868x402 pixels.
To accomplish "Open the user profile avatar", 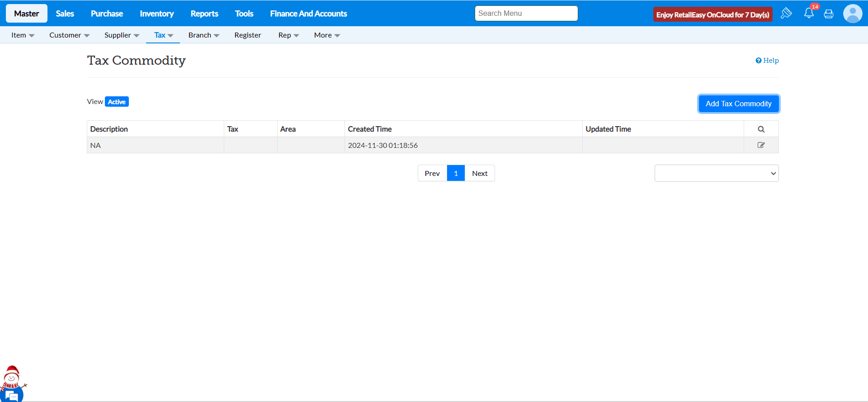I will click(x=853, y=14).
